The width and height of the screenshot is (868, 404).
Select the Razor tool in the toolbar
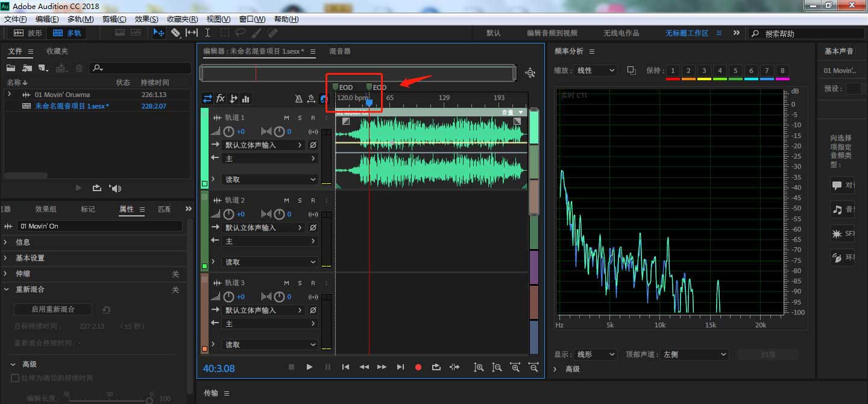pos(175,33)
